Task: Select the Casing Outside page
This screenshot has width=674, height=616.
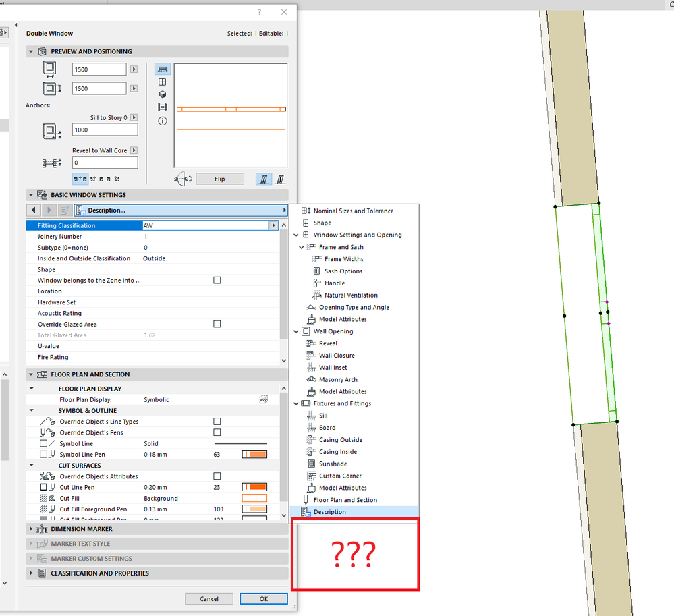Action: tap(341, 440)
